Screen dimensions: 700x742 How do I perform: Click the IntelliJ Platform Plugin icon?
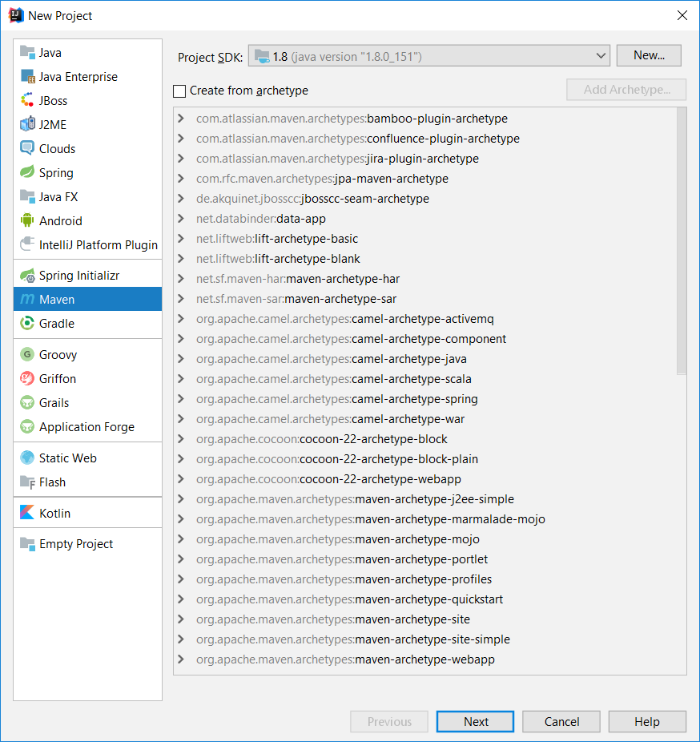pyautogui.click(x=27, y=244)
